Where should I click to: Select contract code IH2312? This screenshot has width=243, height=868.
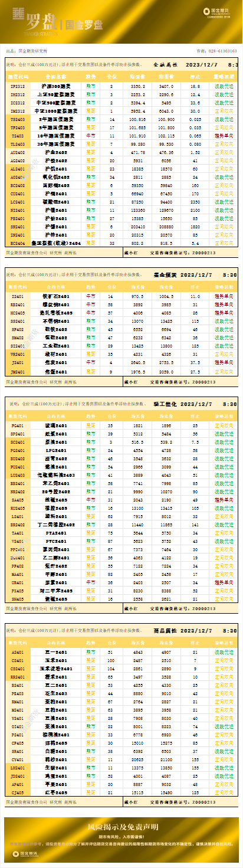(18, 94)
